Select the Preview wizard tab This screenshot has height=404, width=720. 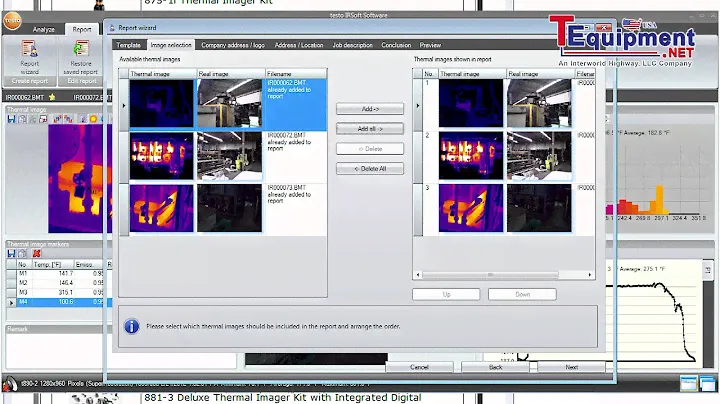430,45
